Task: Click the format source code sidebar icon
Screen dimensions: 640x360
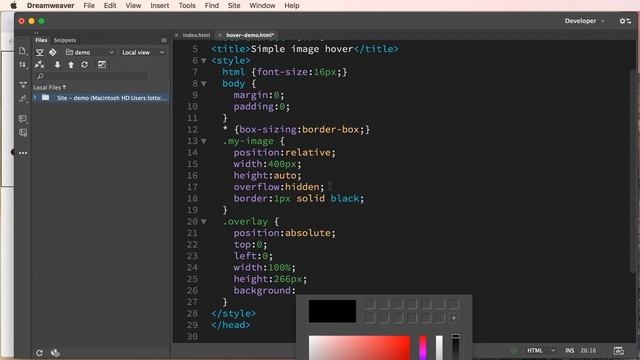Action: coord(23,133)
